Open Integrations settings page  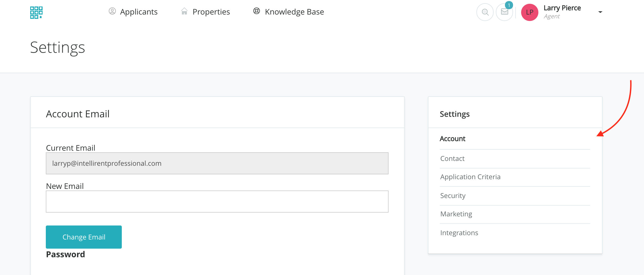tap(459, 233)
